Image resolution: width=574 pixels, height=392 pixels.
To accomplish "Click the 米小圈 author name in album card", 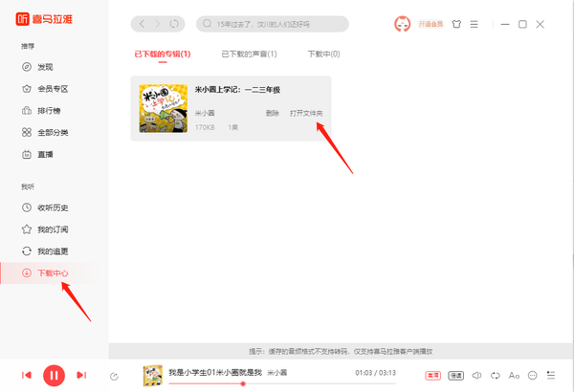I will click(205, 113).
